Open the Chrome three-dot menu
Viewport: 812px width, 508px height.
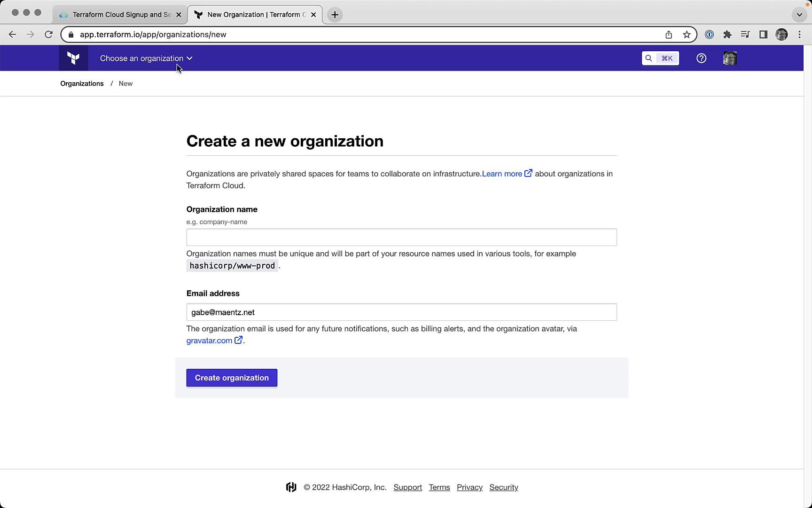[x=799, y=34]
